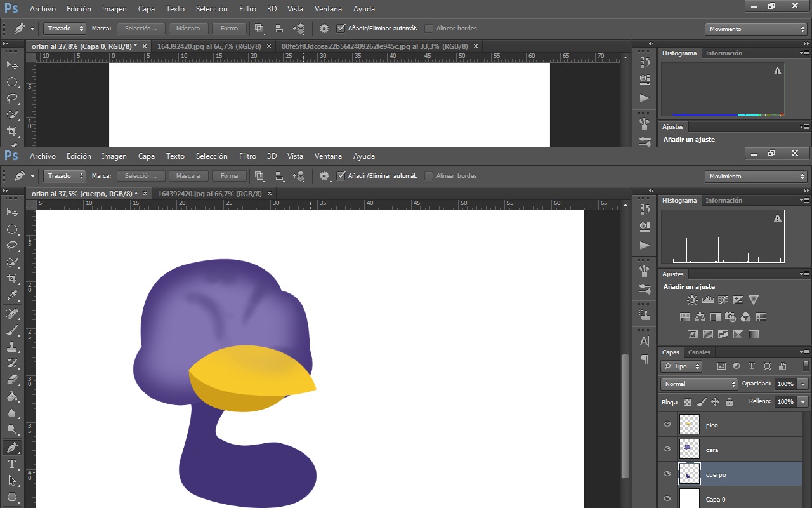812x508 pixels.
Task: Open Archivo menu in back window
Action: (x=43, y=9)
